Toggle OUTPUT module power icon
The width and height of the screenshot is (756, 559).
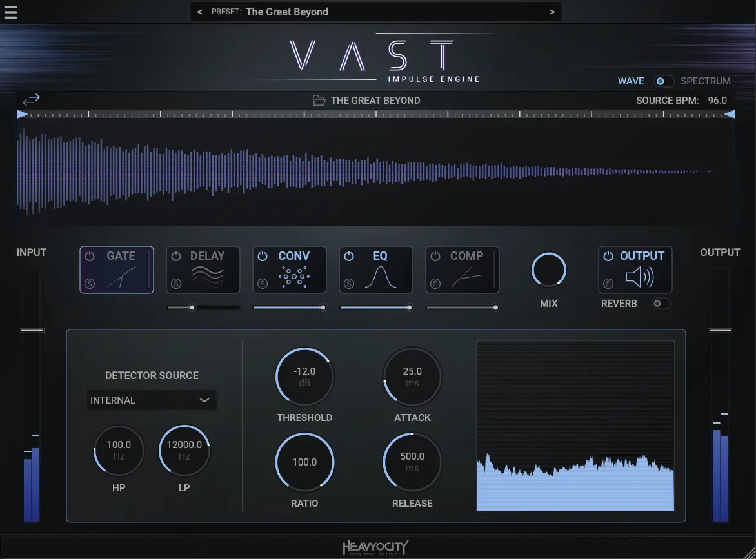pos(608,256)
